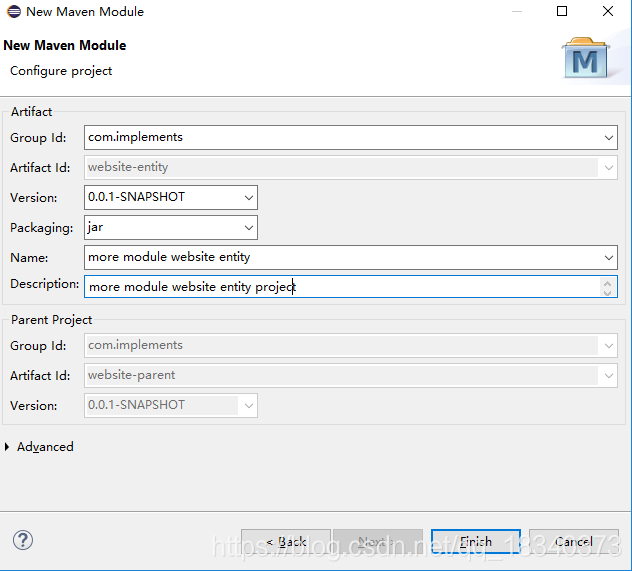The width and height of the screenshot is (632, 571).
Task: Go back with the Back button
Action: (x=286, y=541)
